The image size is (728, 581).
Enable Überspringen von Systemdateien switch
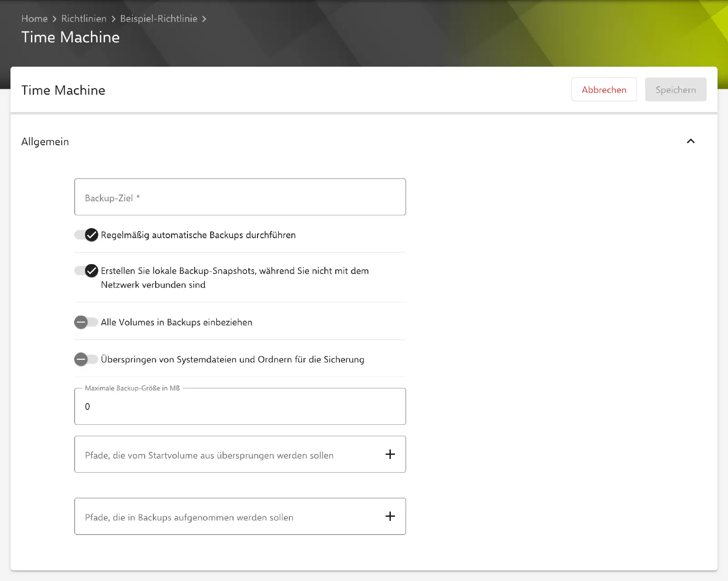(x=86, y=359)
